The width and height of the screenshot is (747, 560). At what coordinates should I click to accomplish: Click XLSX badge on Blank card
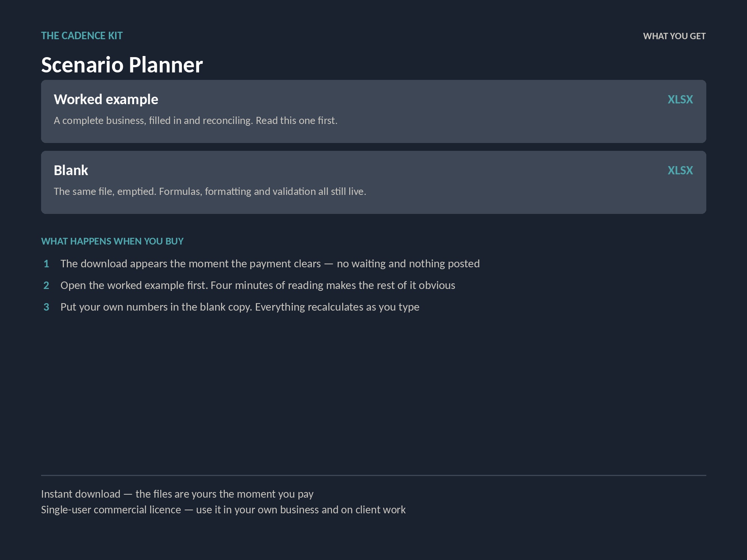click(680, 171)
